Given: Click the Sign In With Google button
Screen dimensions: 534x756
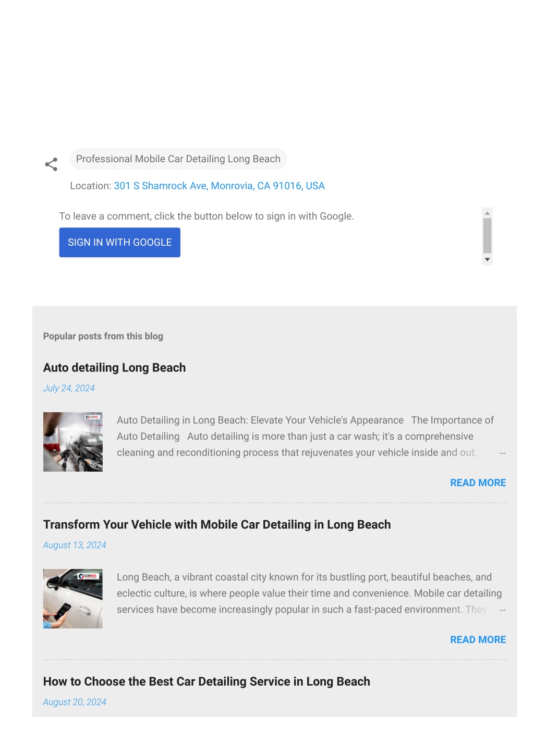Looking at the screenshot, I should click(x=119, y=242).
